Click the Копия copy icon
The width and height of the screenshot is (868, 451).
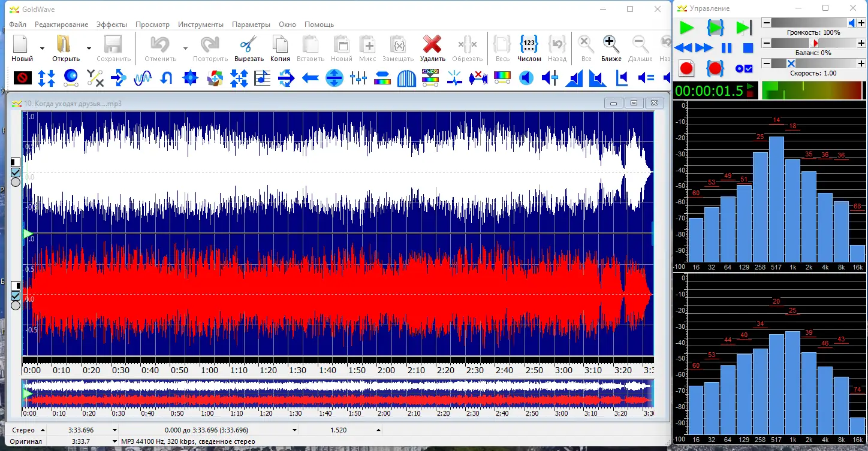[x=280, y=45]
